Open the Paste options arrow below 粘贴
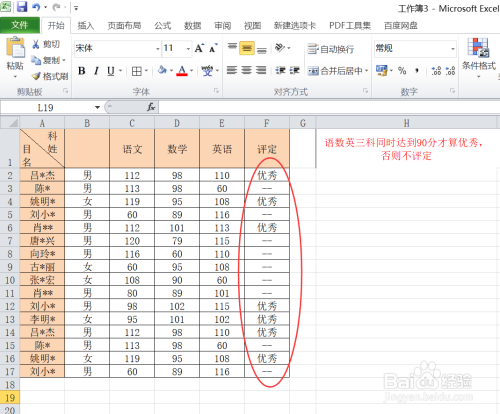Viewport: 500px width, 414px height. click(15, 77)
